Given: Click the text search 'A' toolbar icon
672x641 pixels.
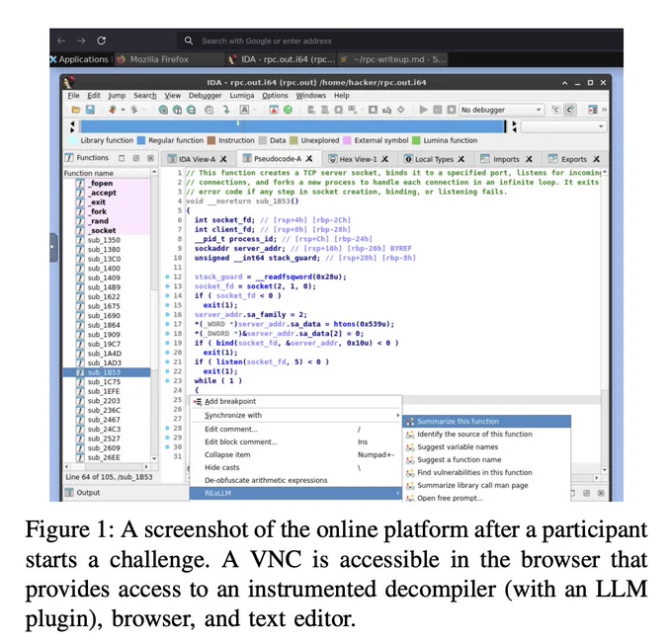Looking at the screenshot, I should click(244, 110).
